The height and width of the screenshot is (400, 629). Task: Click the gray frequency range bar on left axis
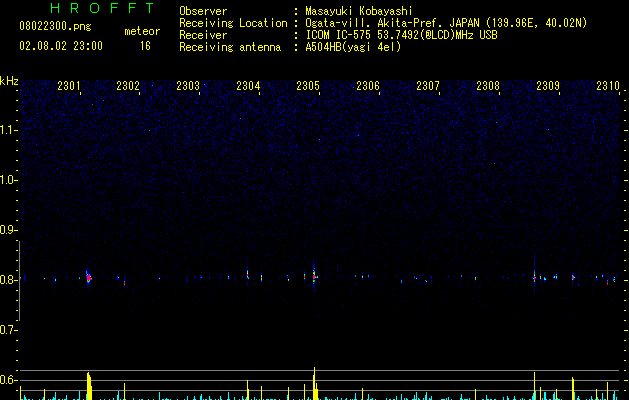(20, 281)
